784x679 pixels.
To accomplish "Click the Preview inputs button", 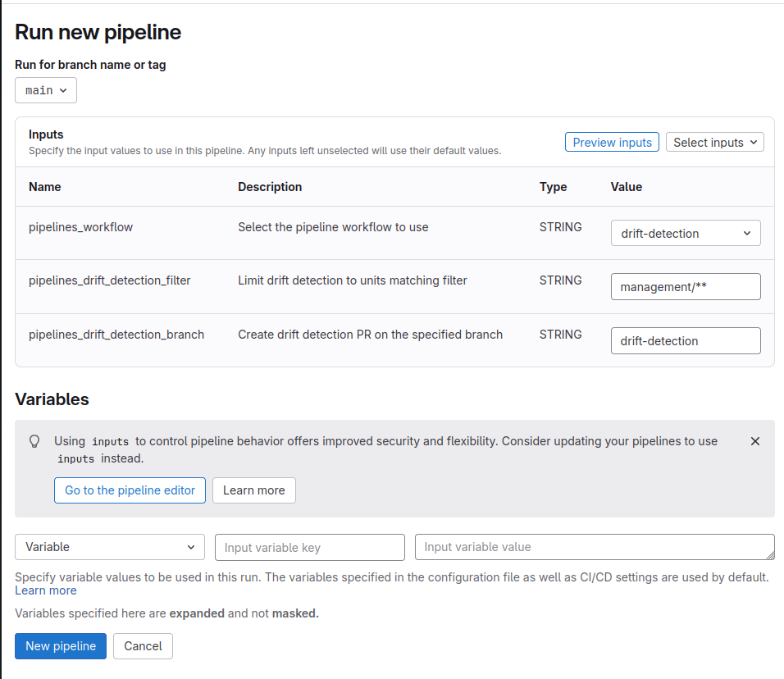I will tap(612, 143).
